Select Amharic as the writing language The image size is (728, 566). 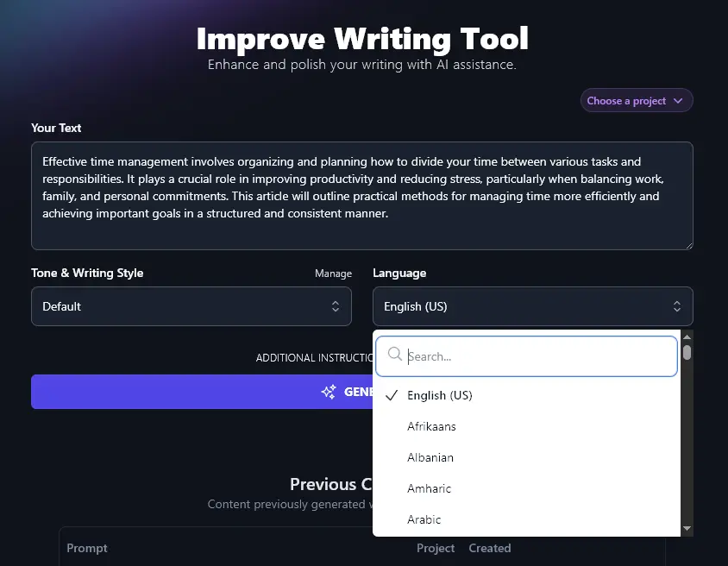pyautogui.click(x=429, y=488)
